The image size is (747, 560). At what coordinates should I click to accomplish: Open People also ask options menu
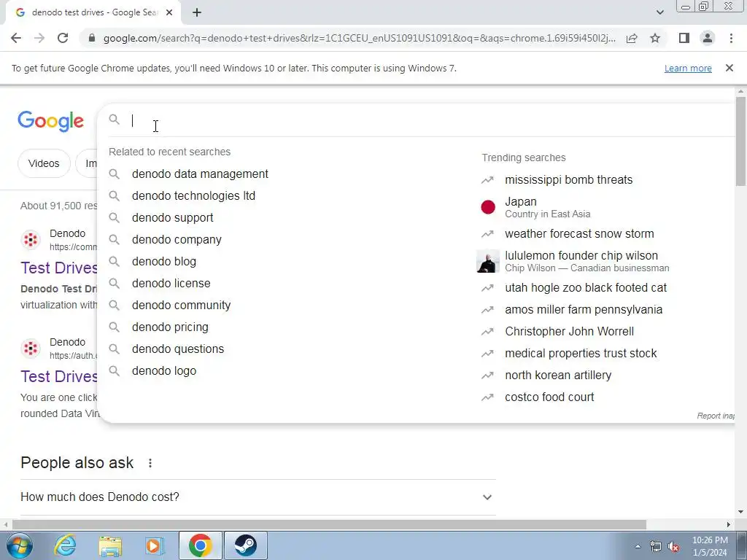tap(150, 463)
